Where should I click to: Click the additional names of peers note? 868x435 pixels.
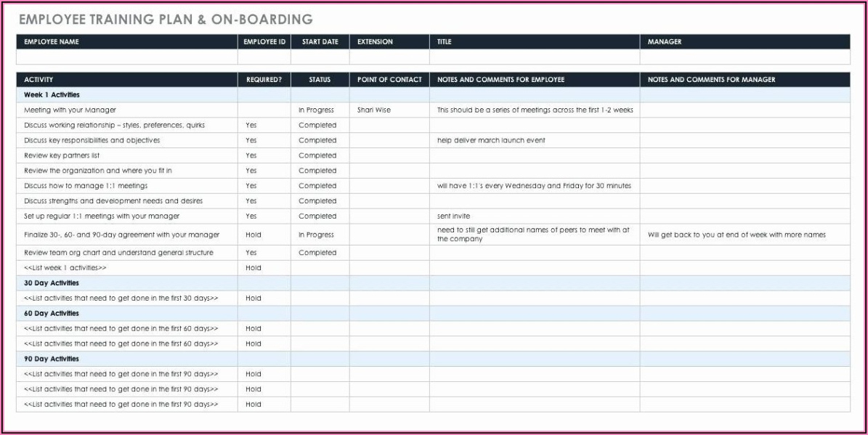pos(535,235)
